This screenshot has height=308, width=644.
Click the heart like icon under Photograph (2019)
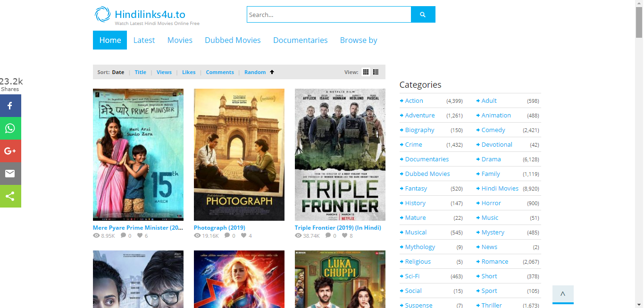(x=243, y=235)
